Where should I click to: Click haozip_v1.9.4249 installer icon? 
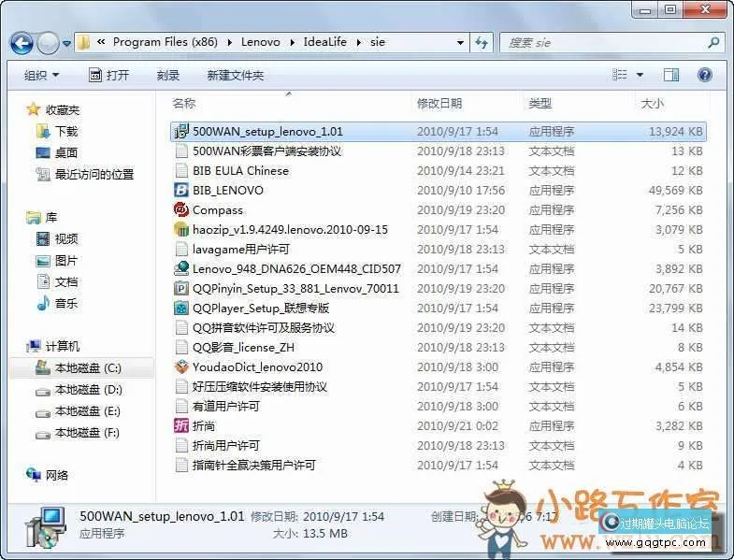[181, 229]
